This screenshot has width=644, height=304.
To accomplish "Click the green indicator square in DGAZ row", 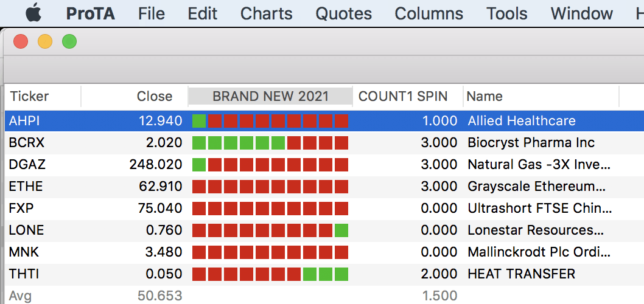I will point(199,165).
